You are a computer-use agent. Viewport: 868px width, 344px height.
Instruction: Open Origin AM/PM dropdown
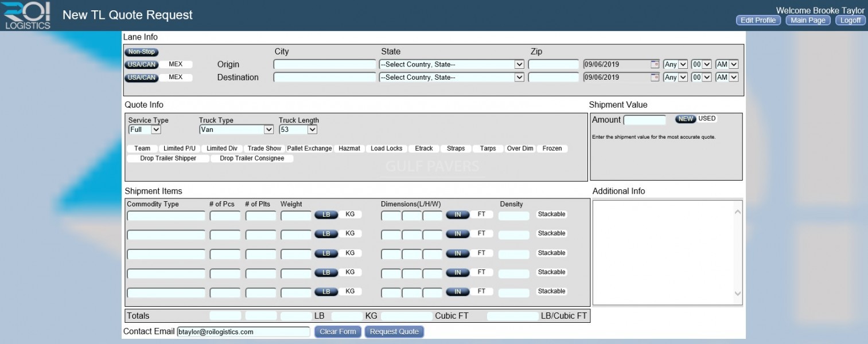coord(727,64)
